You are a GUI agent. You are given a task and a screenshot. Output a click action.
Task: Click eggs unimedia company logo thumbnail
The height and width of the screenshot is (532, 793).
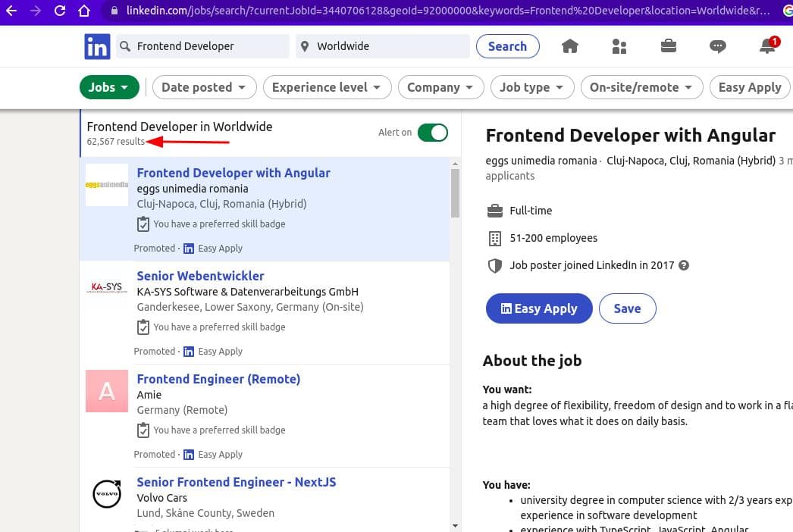tap(107, 185)
